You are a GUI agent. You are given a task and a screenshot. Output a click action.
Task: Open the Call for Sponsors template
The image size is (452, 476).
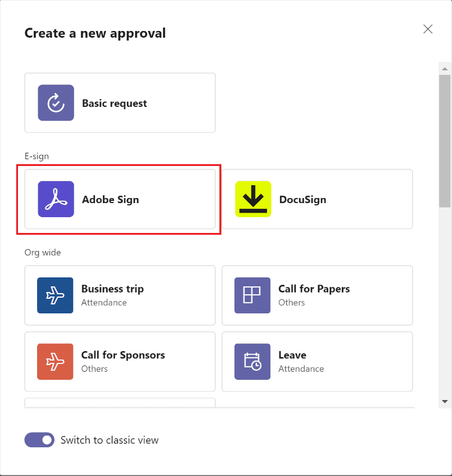[120, 362]
